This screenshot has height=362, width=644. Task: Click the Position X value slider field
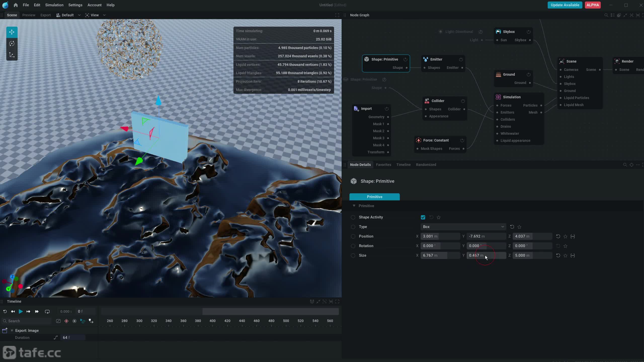click(440, 236)
